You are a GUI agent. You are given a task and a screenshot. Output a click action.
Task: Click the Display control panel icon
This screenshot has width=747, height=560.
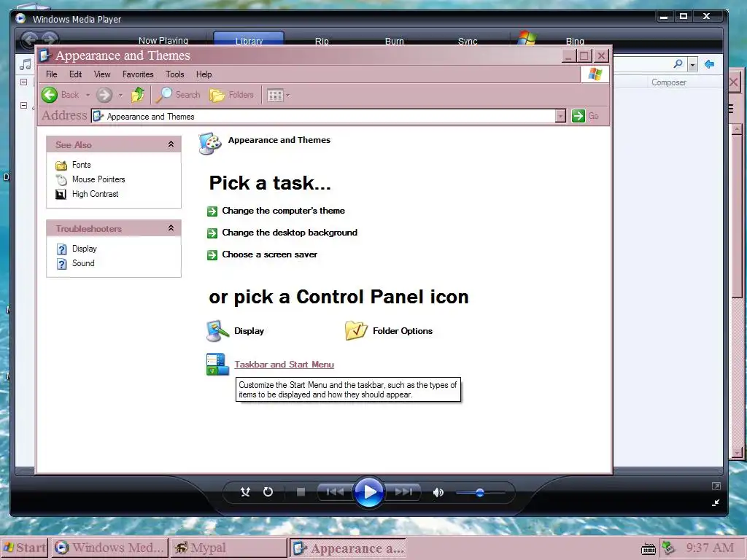[217, 331]
